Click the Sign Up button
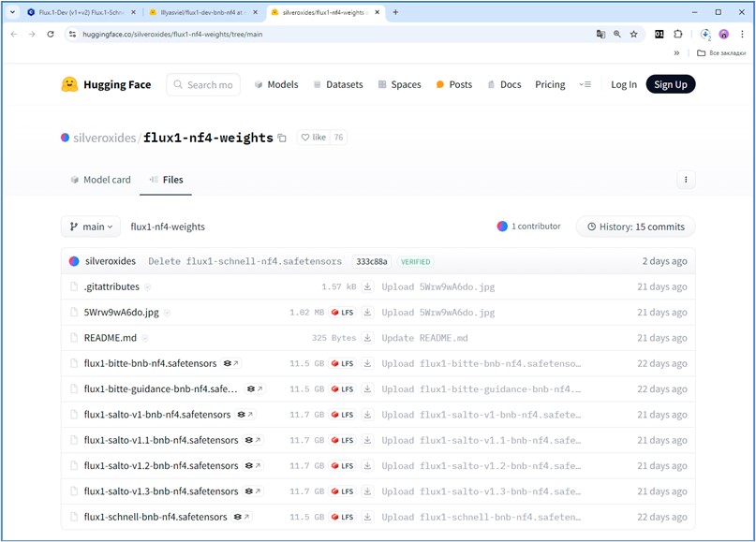This screenshot has width=756, height=542. (x=670, y=84)
